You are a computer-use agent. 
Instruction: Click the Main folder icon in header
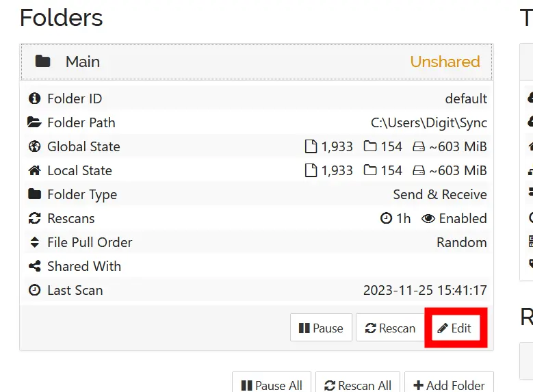click(x=43, y=62)
